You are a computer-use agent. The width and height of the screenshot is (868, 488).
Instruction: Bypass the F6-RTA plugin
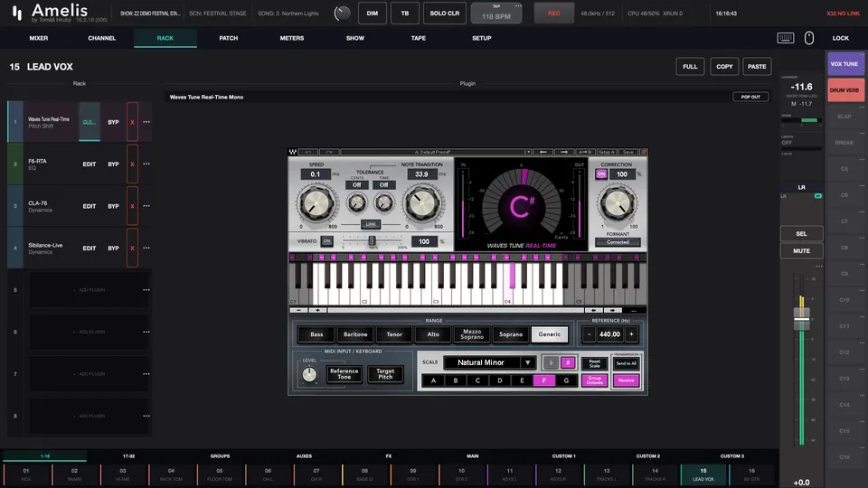point(113,164)
